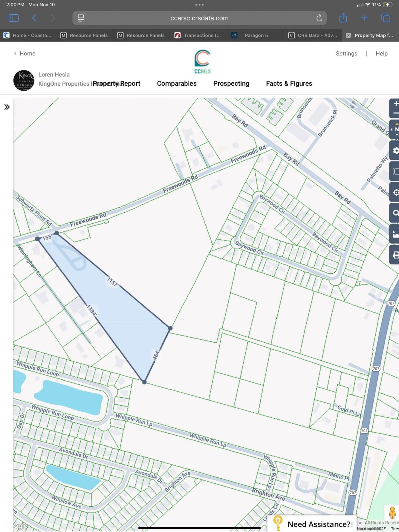Open the Prospecting menu
This screenshot has width=399, height=532.
[231, 83]
